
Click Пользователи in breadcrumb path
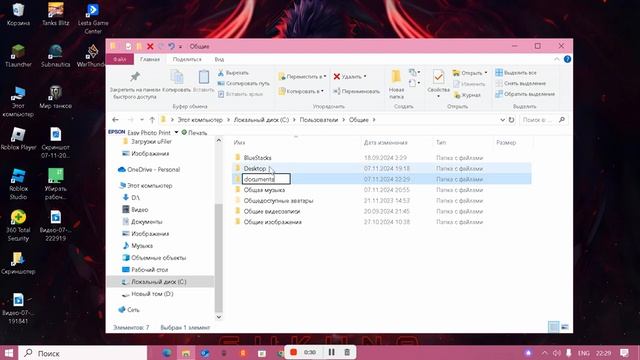(319, 120)
